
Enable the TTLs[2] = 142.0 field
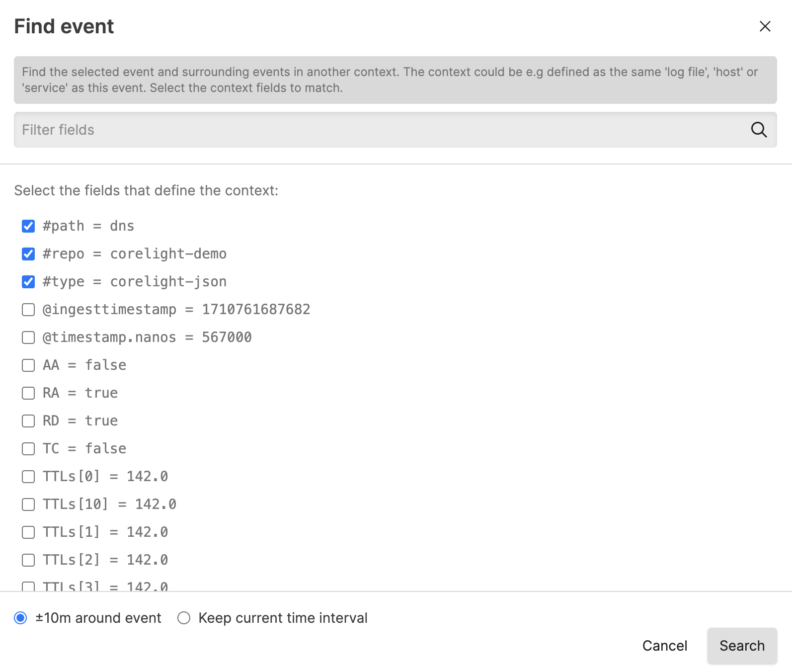point(28,560)
